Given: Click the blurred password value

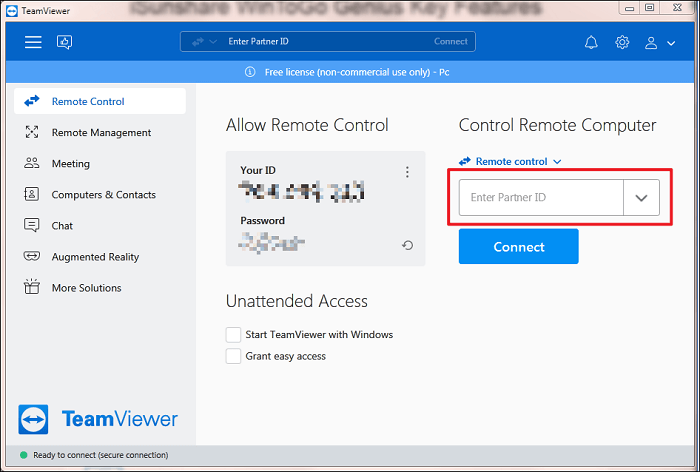Looking at the screenshot, I should pyautogui.click(x=272, y=242).
